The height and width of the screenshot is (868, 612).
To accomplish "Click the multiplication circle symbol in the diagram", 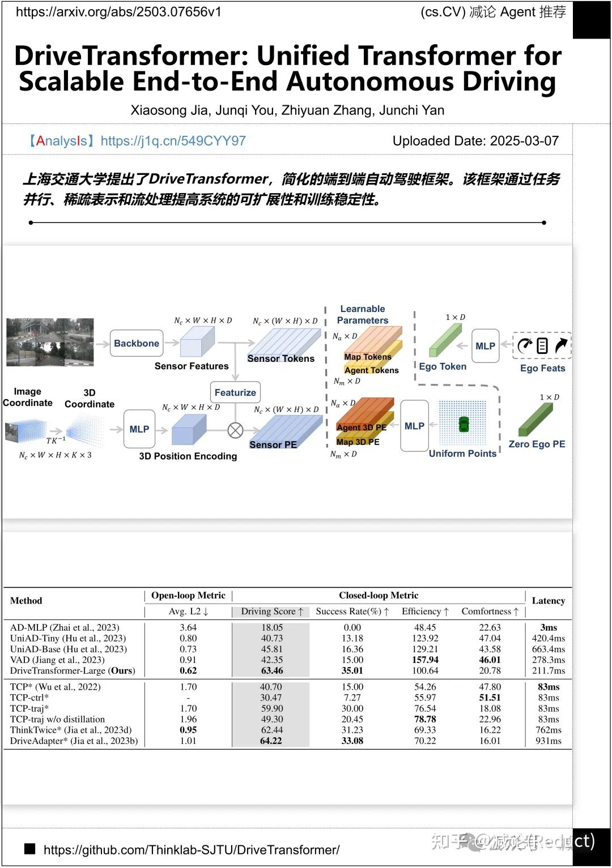I will [x=235, y=430].
